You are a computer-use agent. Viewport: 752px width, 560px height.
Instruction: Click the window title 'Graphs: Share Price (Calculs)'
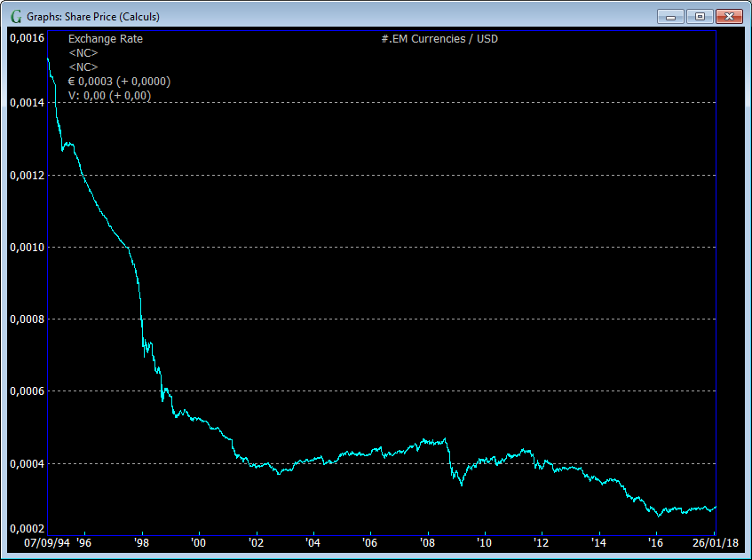(x=93, y=17)
